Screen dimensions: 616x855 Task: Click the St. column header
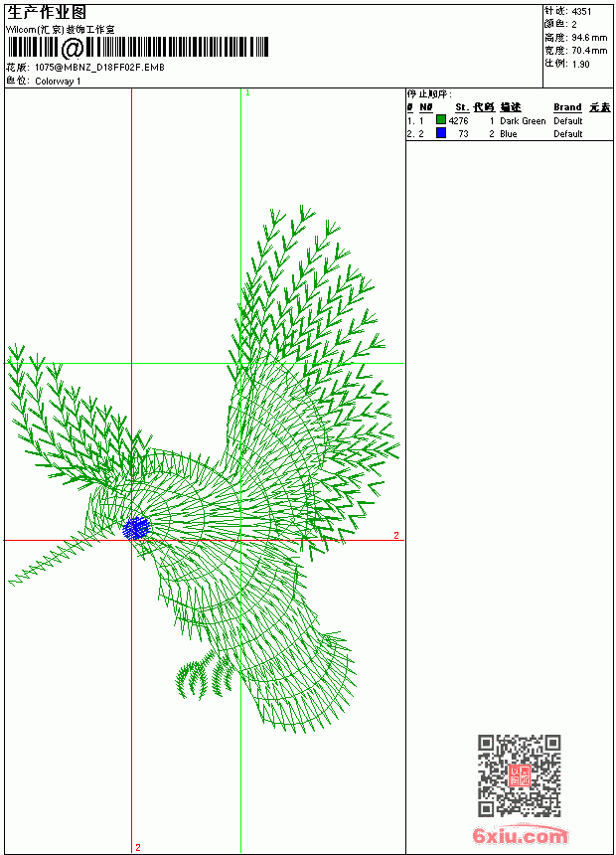(x=462, y=107)
